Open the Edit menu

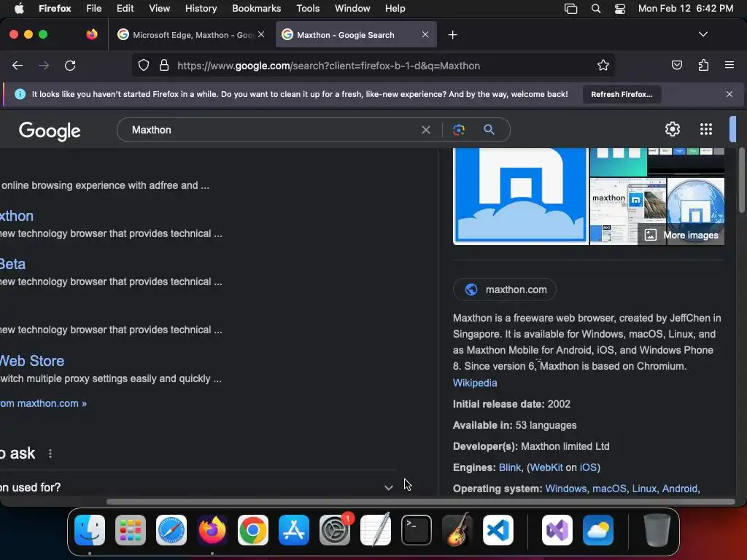[125, 8]
